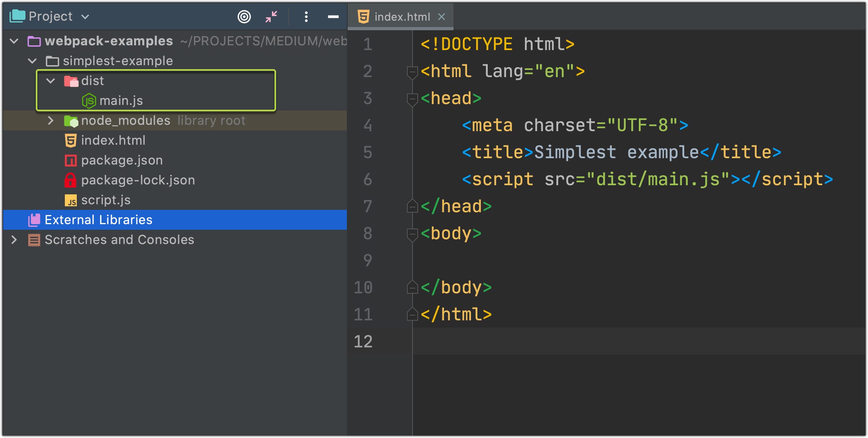Open the Project panel three-dot options menu
Image resolution: width=868 pixels, height=438 pixels.
pyautogui.click(x=306, y=17)
